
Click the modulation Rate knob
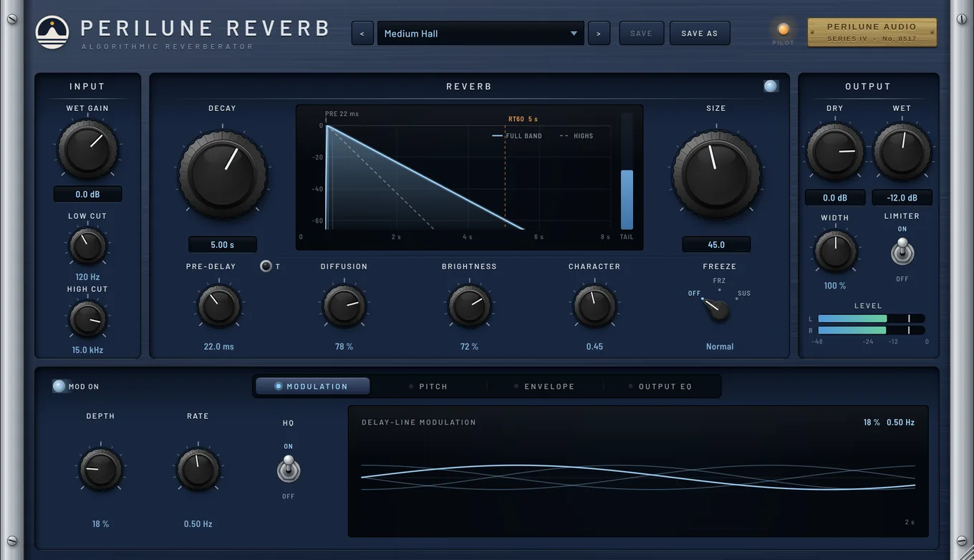tap(198, 470)
